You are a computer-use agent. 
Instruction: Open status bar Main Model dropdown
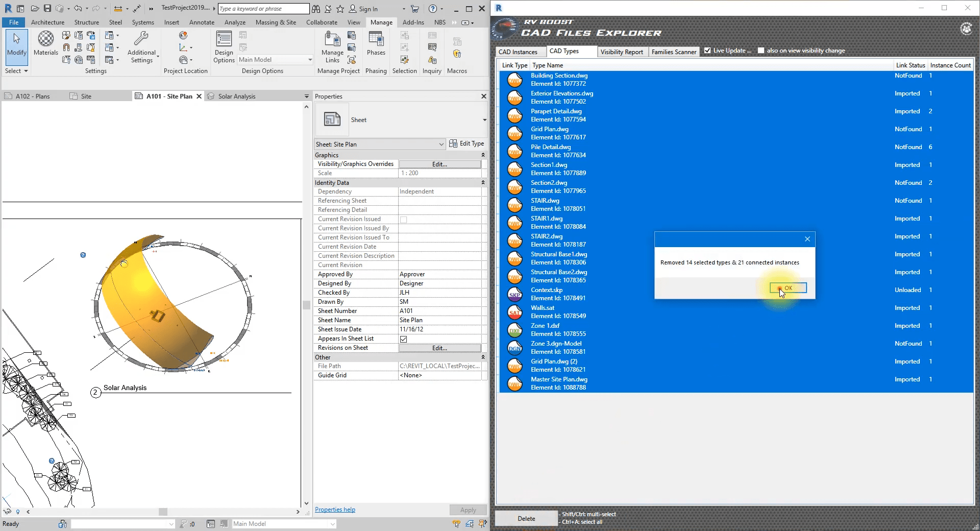[x=284, y=524]
